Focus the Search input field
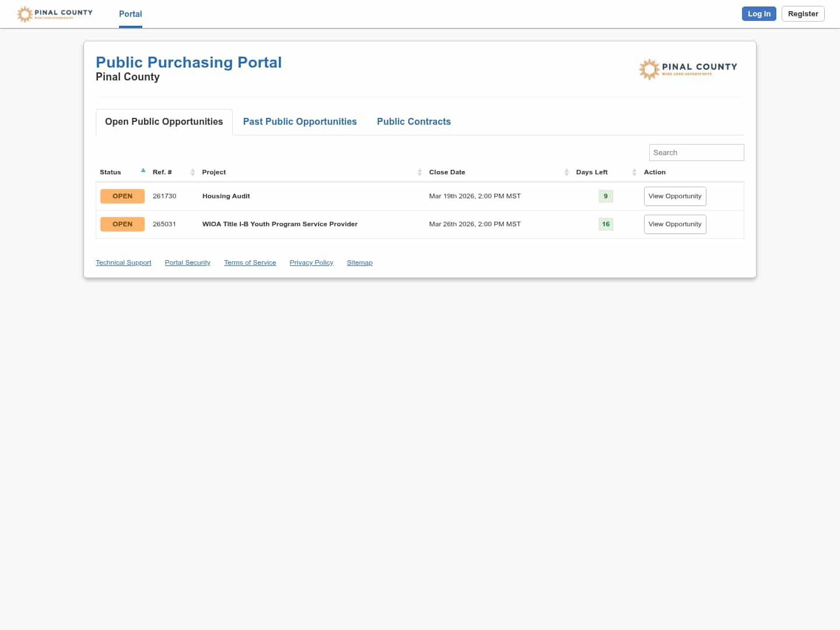 696,152
